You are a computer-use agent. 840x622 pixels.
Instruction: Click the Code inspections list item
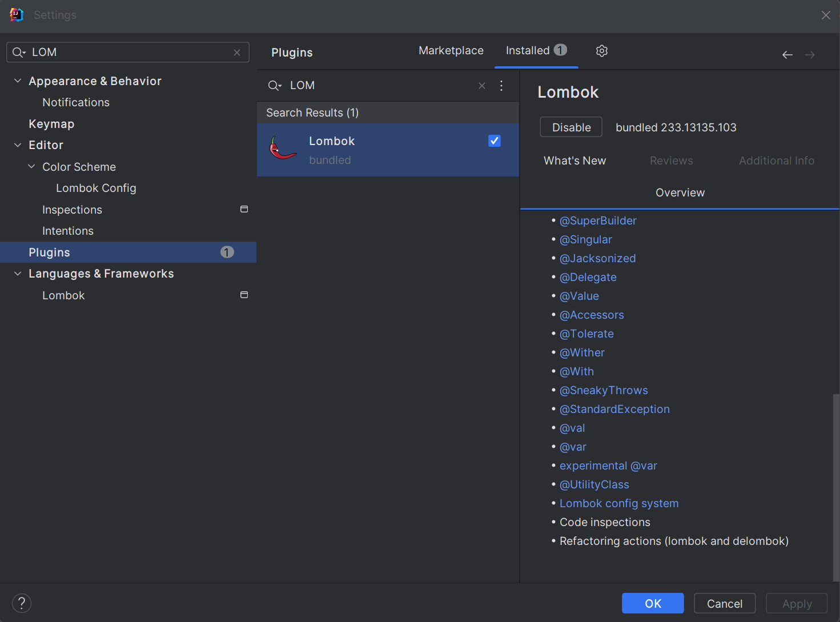605,522
